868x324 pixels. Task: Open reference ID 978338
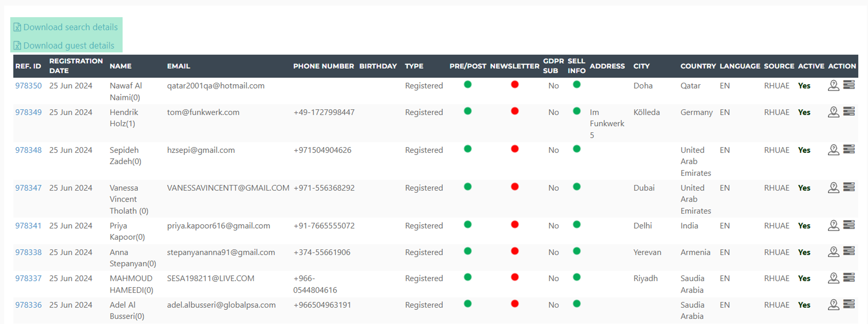[28, 252]
